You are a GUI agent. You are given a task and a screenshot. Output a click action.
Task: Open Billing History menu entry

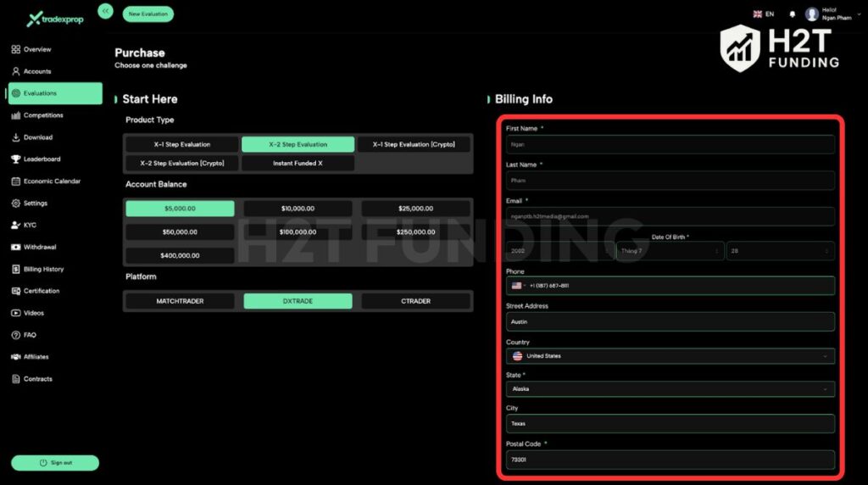44,269
